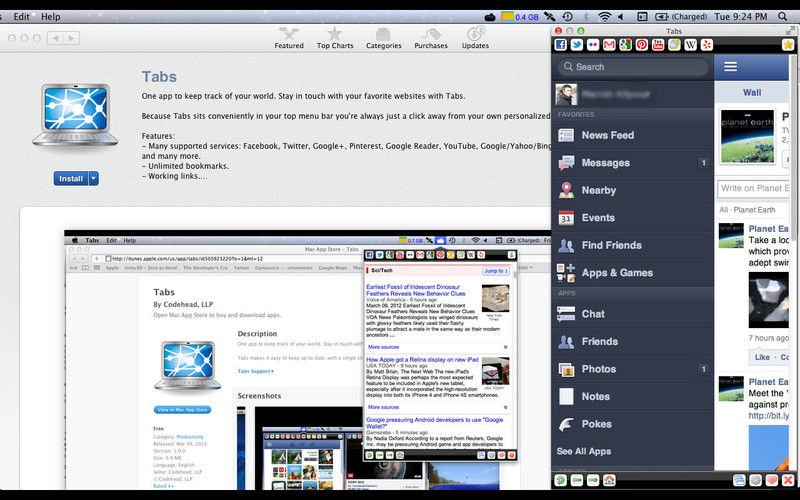This screenshot has height=500, width=800.
Task: Open Messages in Facebook sidebar
Action: point(632,163)
